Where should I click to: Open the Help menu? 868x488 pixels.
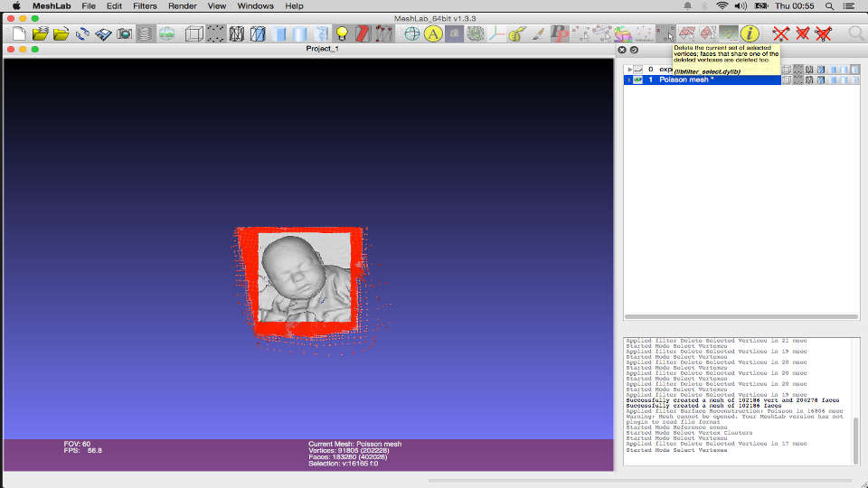pos(294,6)
